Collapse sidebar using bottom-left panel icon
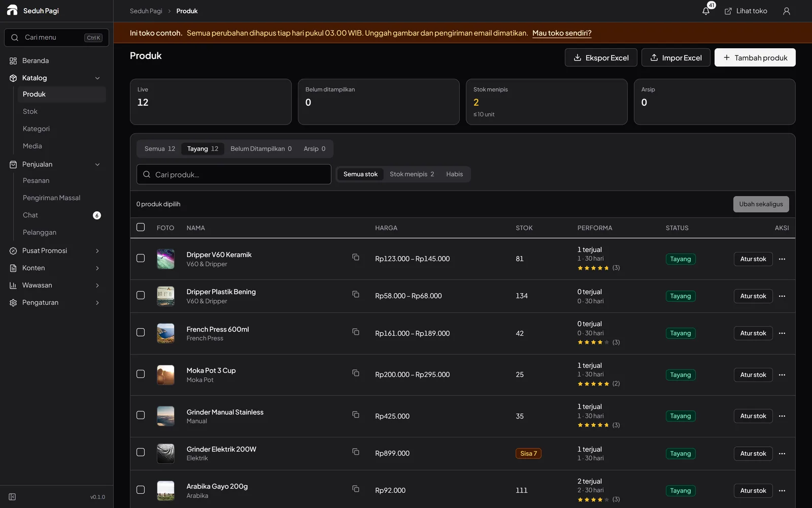 pyautogui.click(x=12, y=497)
